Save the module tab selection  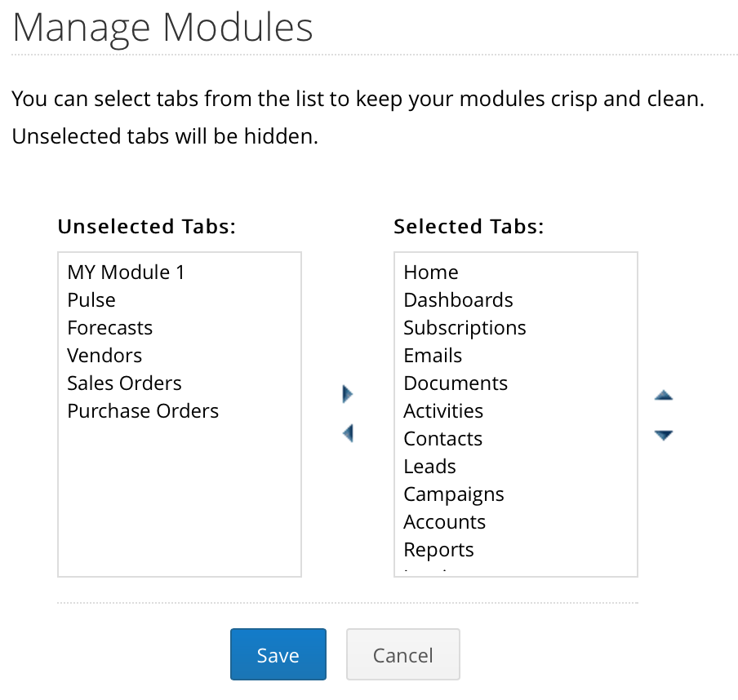[x=278, y=654]
